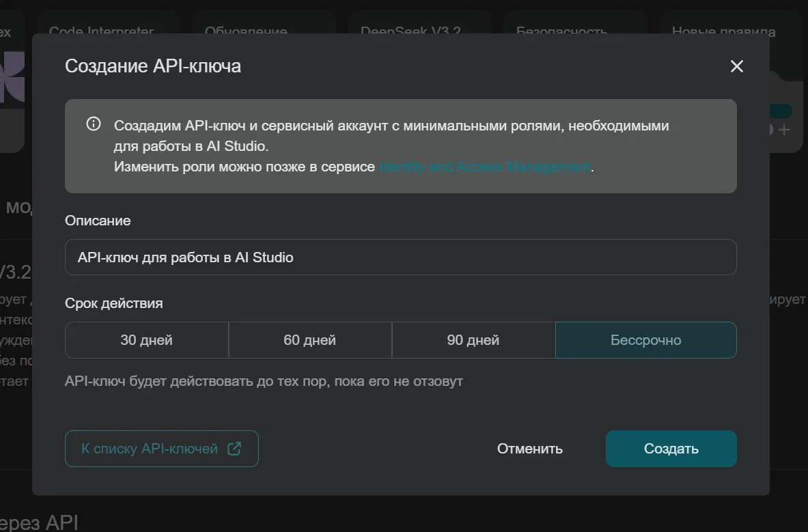Screen dimensions: 808x532
Task: Click the plus icon behind the dialog
Action: [784, 130]
